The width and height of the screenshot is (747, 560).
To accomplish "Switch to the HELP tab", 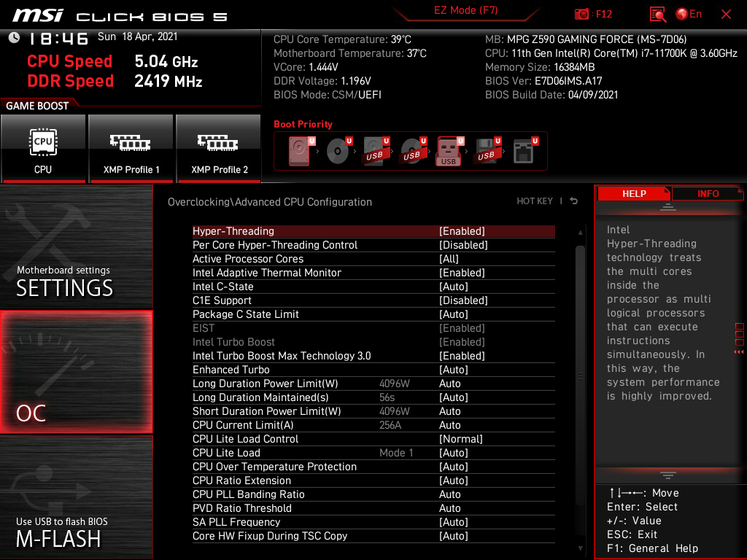I will tap(634, 194).
